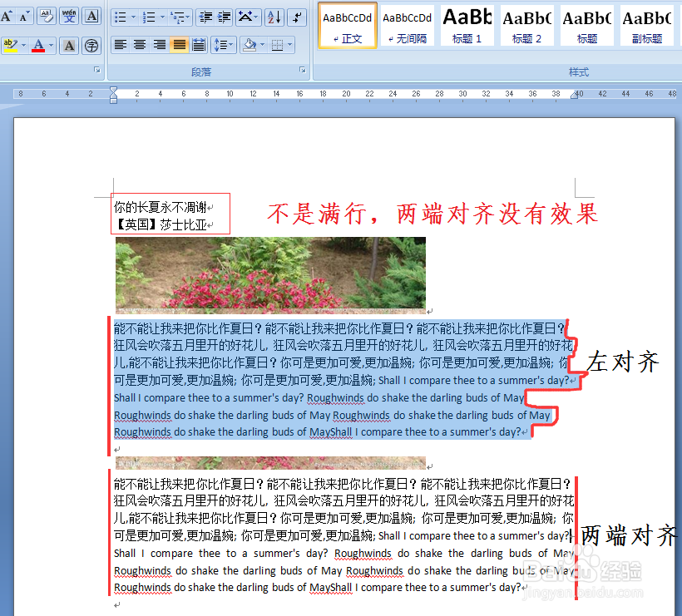The height and width of the screenshot is (616, 682).
Task: Enable center alignment
Action: (139, 45)
